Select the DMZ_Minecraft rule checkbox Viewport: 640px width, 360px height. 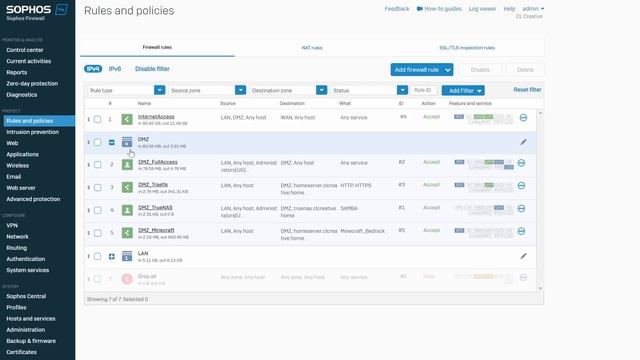click(98, 233)
